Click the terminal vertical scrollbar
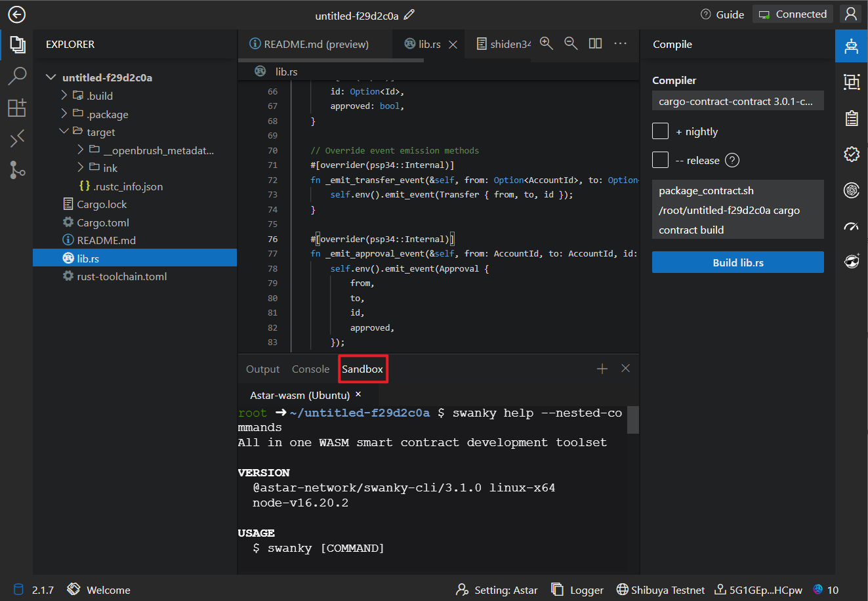Viewport: 868px width, 601px height. (x=632, y=420)
